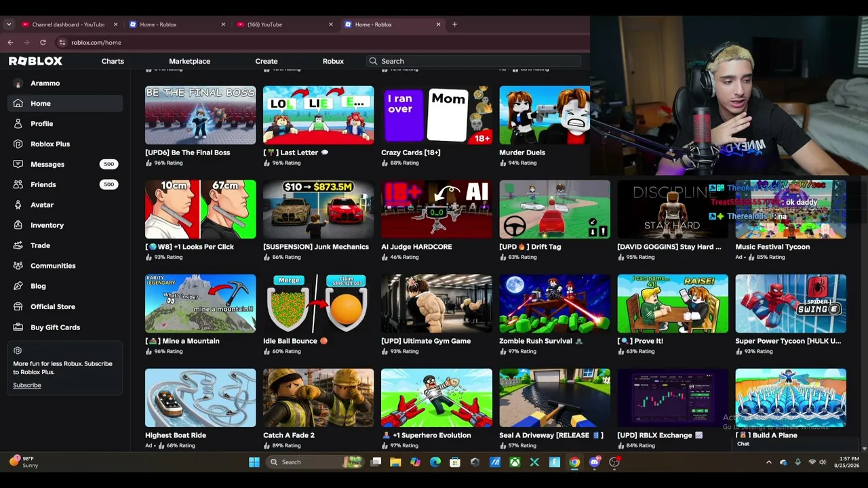Open the Catch A Fade 2 thumbnail
The width and height of the screenshot is (868, 488).
[x=318, y=397]
